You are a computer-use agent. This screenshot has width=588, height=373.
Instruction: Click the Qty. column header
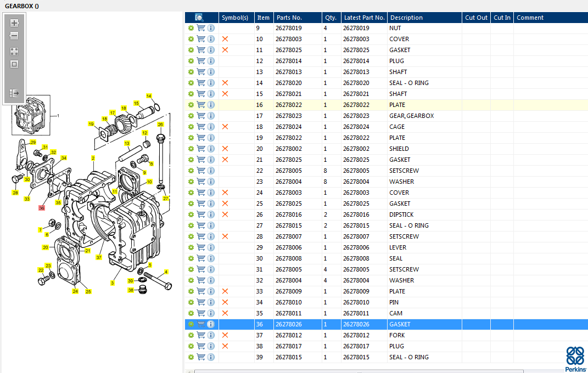coord(332,18)
